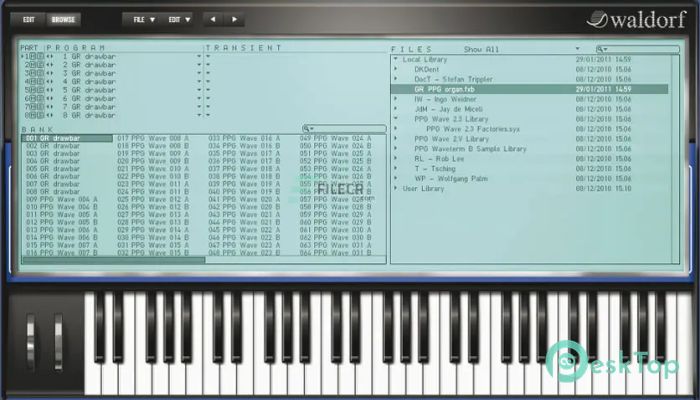Open the program dropdown for part 1
Screen dimensions: 700x400
199,57
